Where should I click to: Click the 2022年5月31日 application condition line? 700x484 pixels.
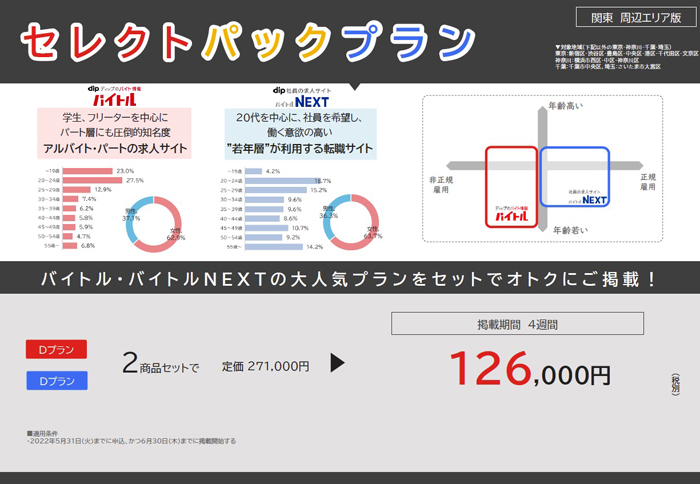point(132,441)
